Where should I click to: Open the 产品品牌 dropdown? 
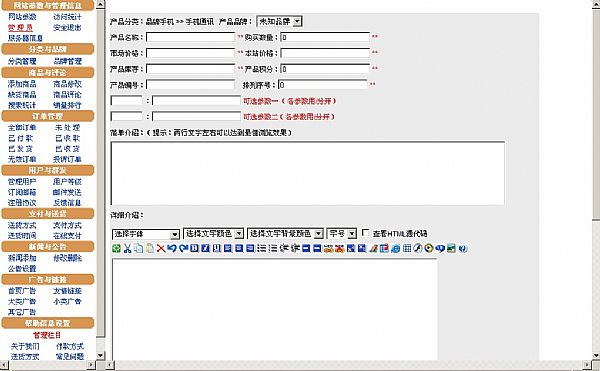(280, 21)
